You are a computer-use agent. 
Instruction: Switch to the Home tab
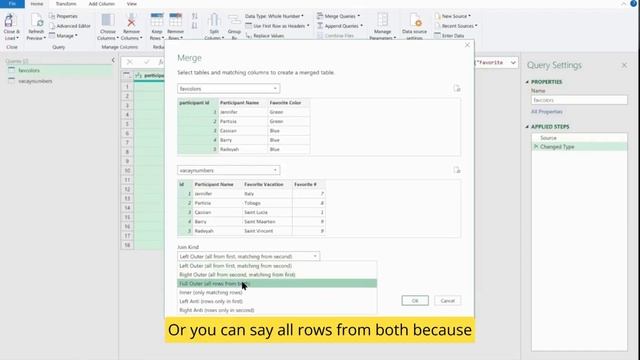click(x=37, y=4)
